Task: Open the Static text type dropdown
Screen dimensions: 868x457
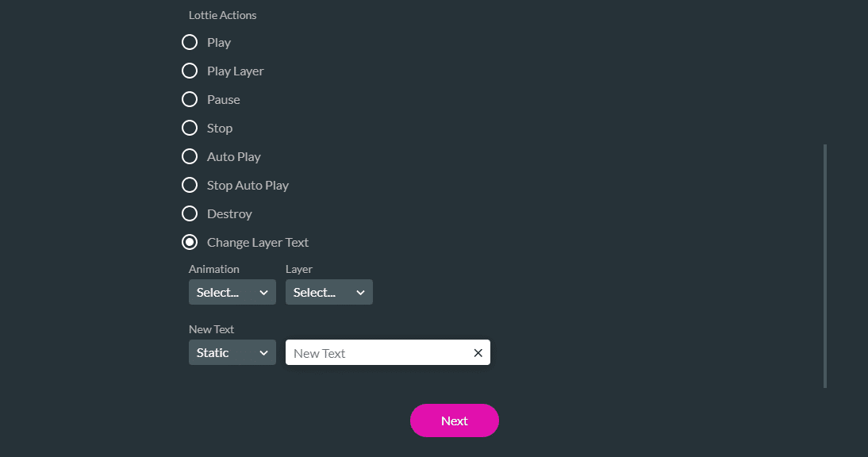Action: 232,352
